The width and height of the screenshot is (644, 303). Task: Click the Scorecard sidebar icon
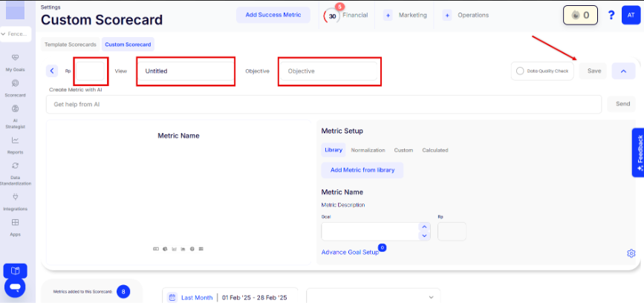(x=16, y=84)
